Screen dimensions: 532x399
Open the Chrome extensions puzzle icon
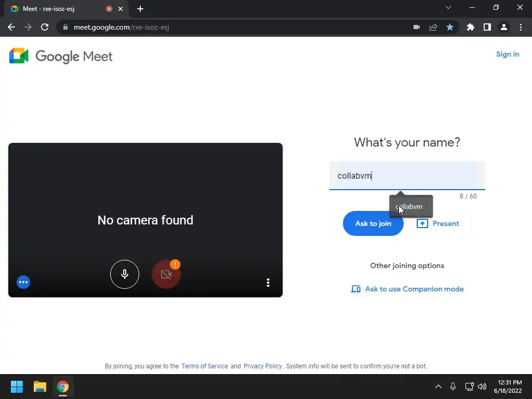471,27
